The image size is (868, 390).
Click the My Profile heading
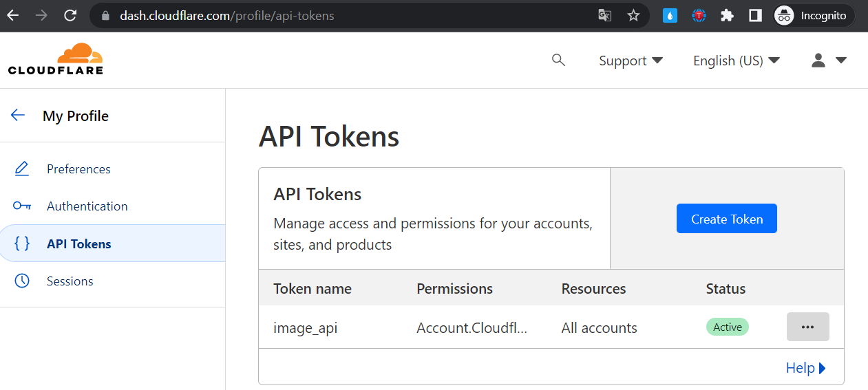coord(76,116)
